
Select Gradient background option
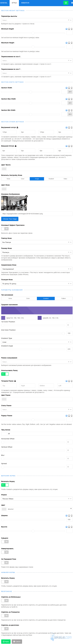pos(51,179)
